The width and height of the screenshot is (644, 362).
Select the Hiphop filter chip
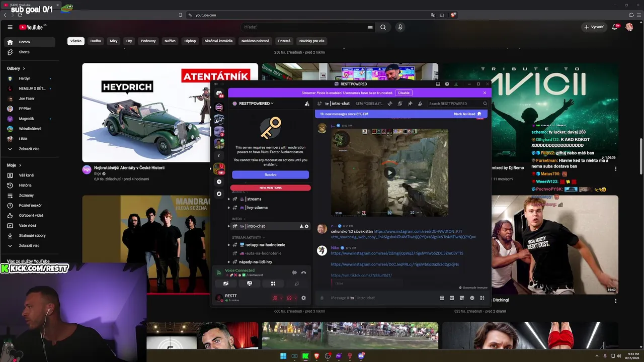190,41
